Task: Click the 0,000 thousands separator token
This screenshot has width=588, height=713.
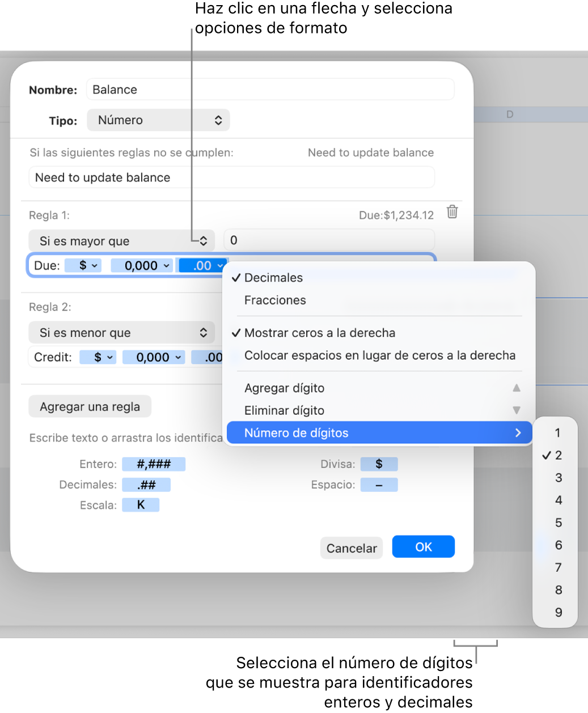Action: (x=141, y=265)
